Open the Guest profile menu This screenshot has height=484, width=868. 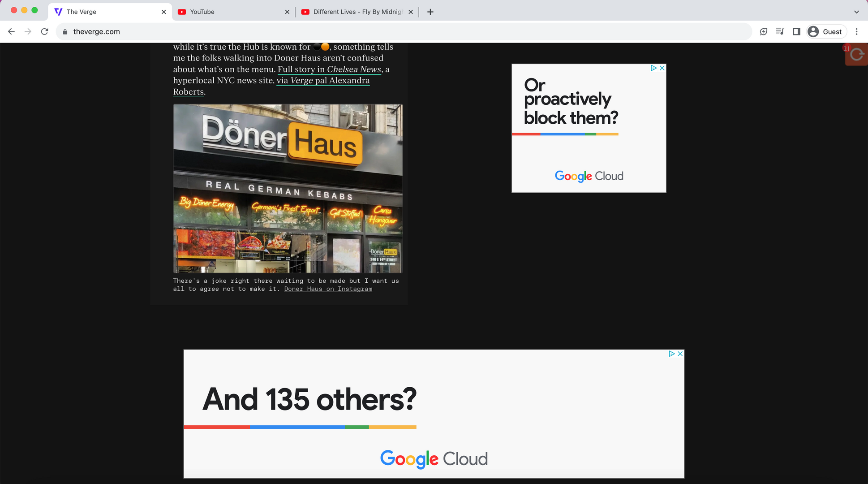click(826, 31)
